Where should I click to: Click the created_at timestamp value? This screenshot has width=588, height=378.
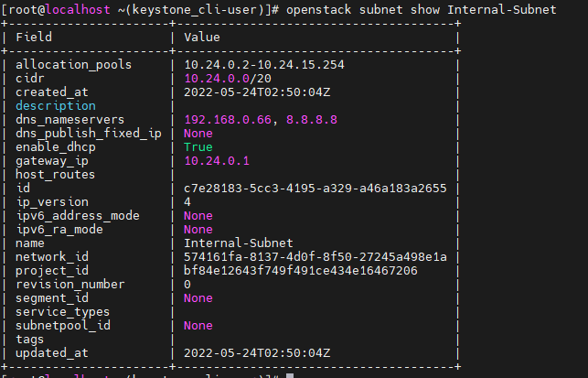coord(257,92)
